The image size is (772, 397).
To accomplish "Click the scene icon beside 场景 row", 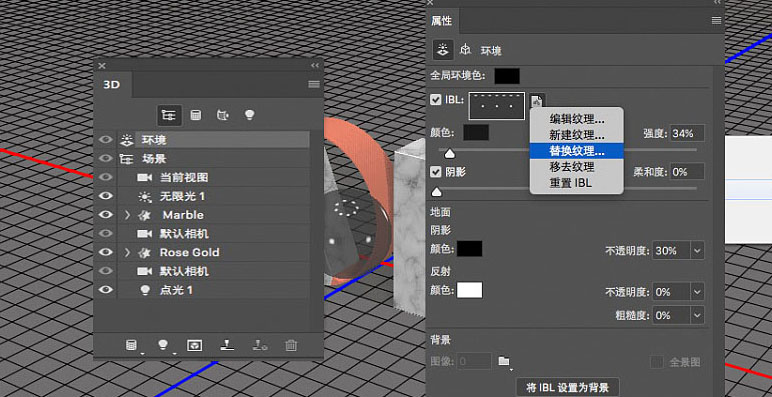I will pyautogui.click(x=127, y=159).
